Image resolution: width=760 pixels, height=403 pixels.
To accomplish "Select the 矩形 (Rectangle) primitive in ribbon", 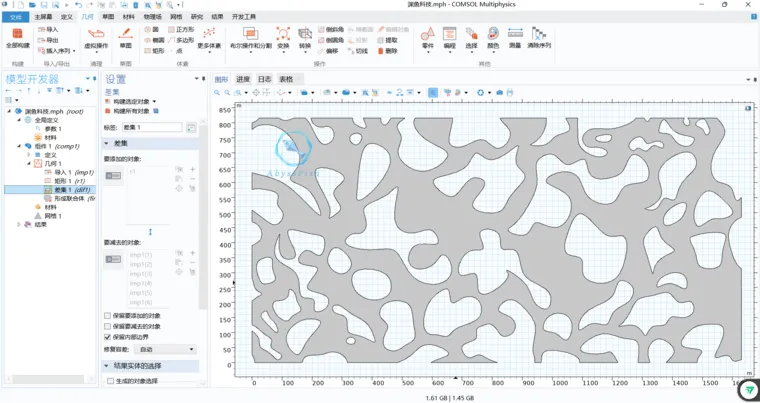I will pyautogui.click(x=154, y=50).
